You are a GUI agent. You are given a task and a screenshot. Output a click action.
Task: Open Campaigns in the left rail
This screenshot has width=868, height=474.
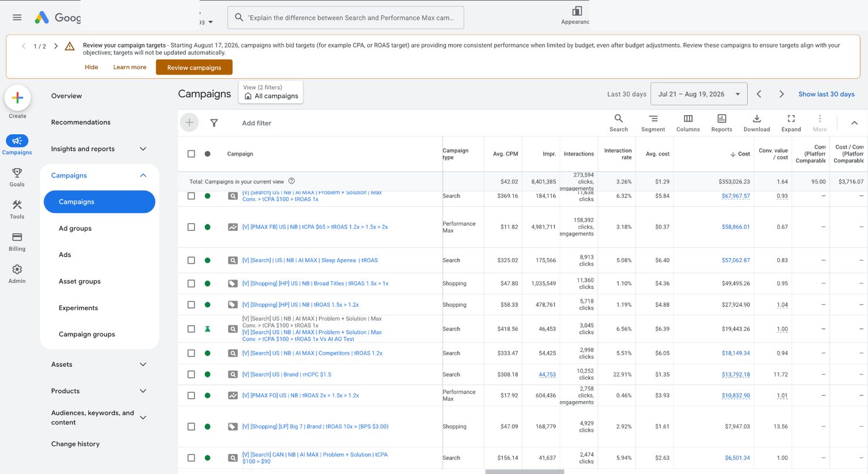coord(17,145)
